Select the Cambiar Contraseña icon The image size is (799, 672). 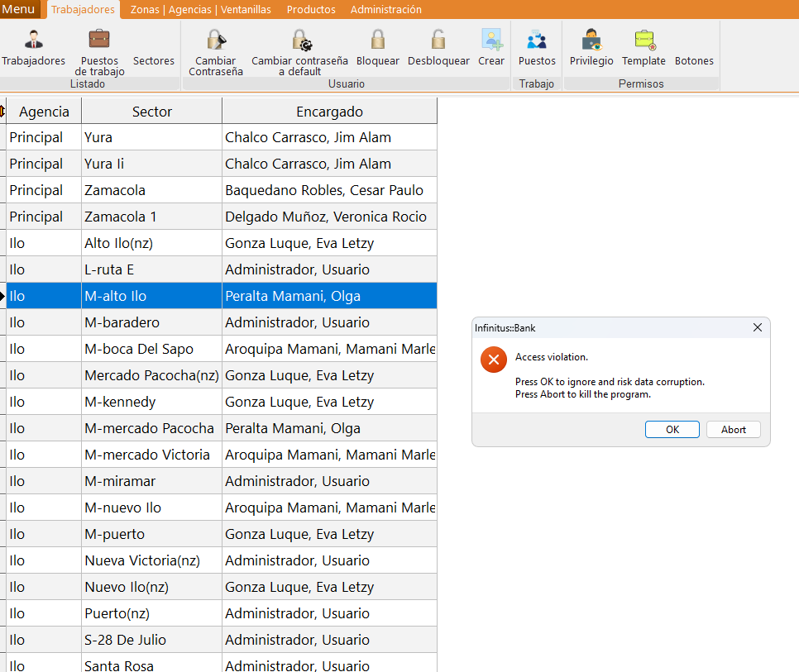click(x=216, y=40)
